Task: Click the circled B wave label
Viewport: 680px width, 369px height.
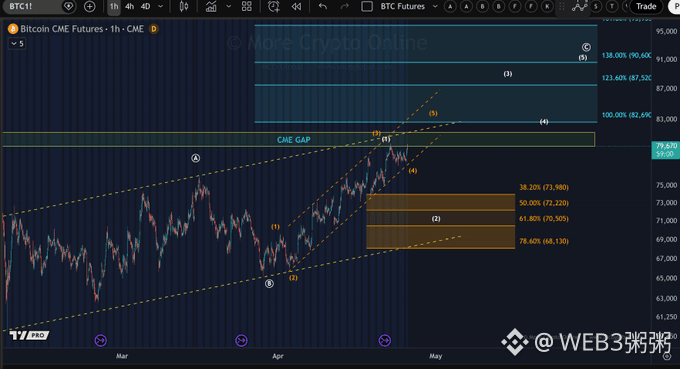Action: [269, 284]
